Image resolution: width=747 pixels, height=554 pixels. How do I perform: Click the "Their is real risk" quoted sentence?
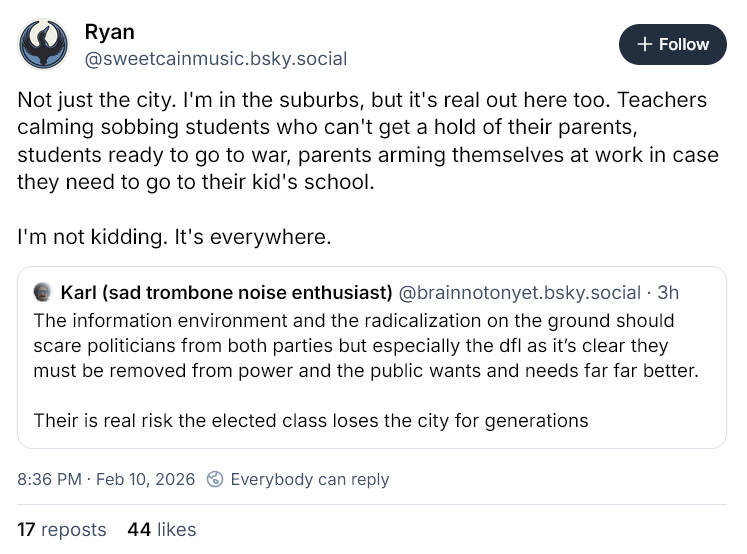point(310,420)
